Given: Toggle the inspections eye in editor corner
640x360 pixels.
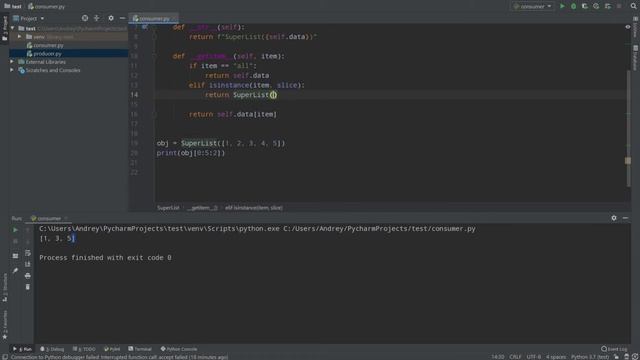Looking at the screenshot, I should coord(628,27).
